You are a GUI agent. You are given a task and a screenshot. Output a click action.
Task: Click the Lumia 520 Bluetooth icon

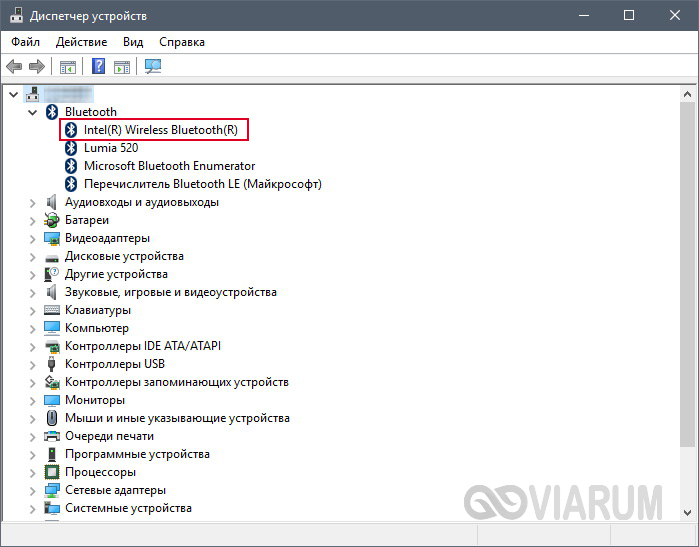click(x=71, y=148)
